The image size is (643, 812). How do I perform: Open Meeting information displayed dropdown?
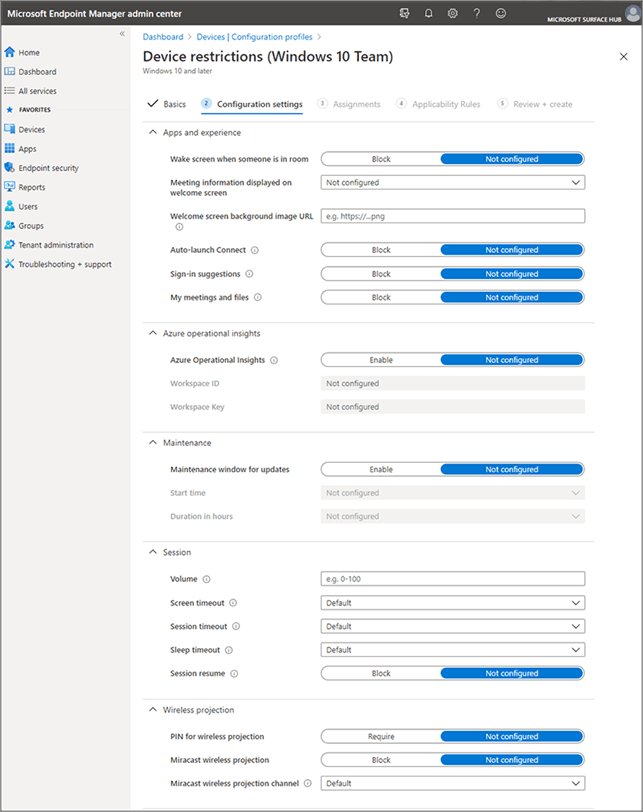pyautogui.click(x=453, y=183)
